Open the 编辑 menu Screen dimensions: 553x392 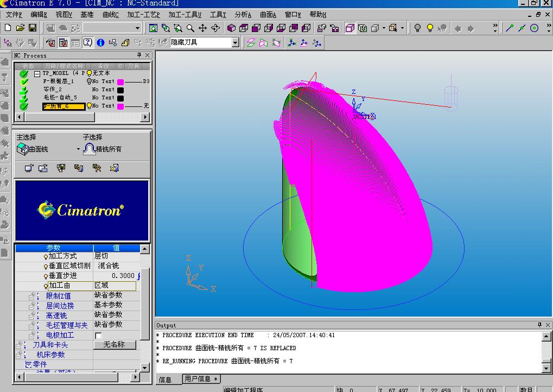[39, 15]
